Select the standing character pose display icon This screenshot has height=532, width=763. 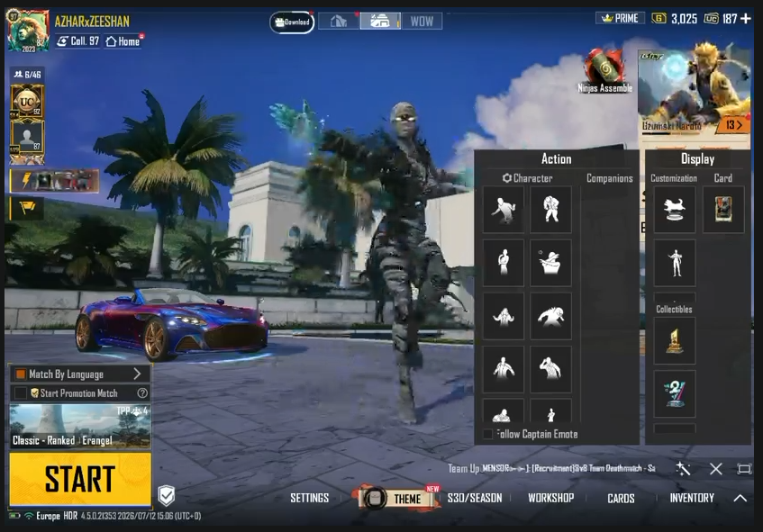[675, 263]
